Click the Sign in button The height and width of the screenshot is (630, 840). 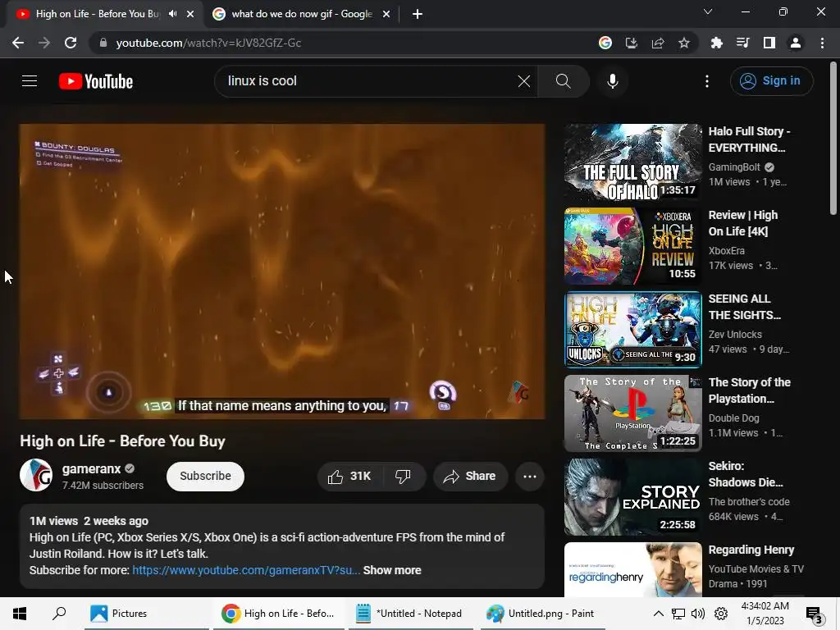(771, 81)
